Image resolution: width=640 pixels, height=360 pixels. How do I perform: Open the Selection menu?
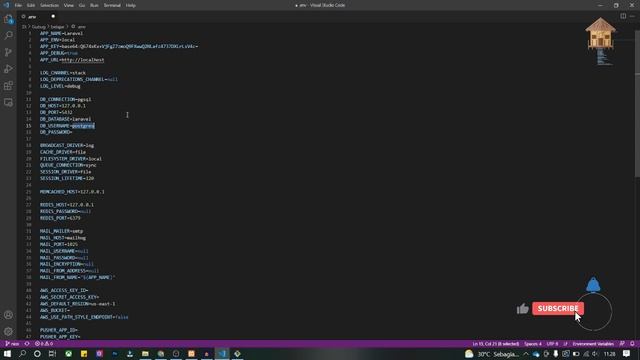click(49, 5)
